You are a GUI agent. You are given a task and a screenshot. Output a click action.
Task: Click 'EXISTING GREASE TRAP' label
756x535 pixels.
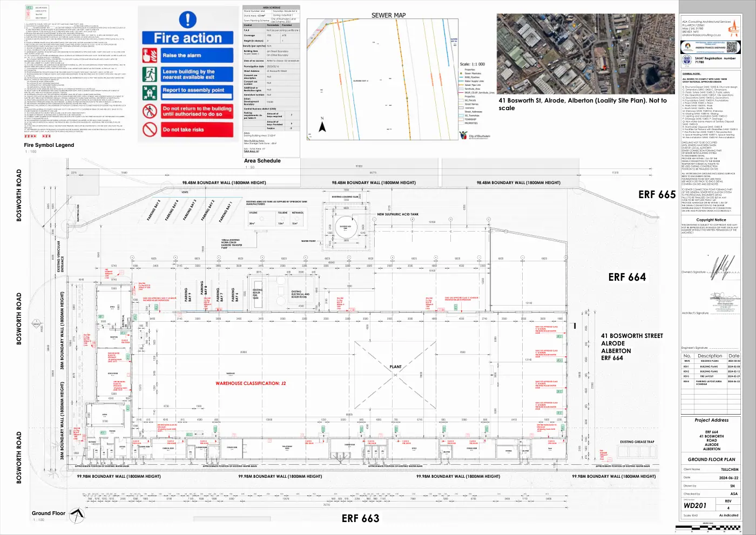(x=637, y=442)
